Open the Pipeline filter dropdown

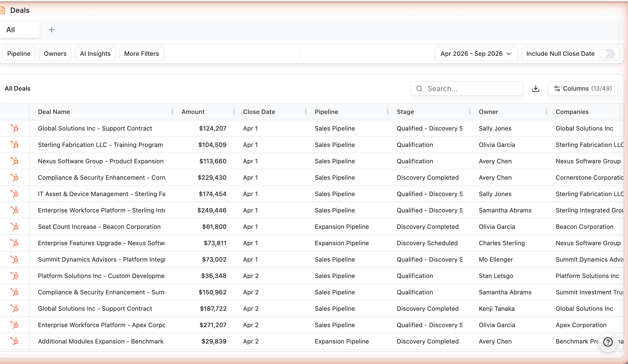pyautogui.click(x=19, y=54)
